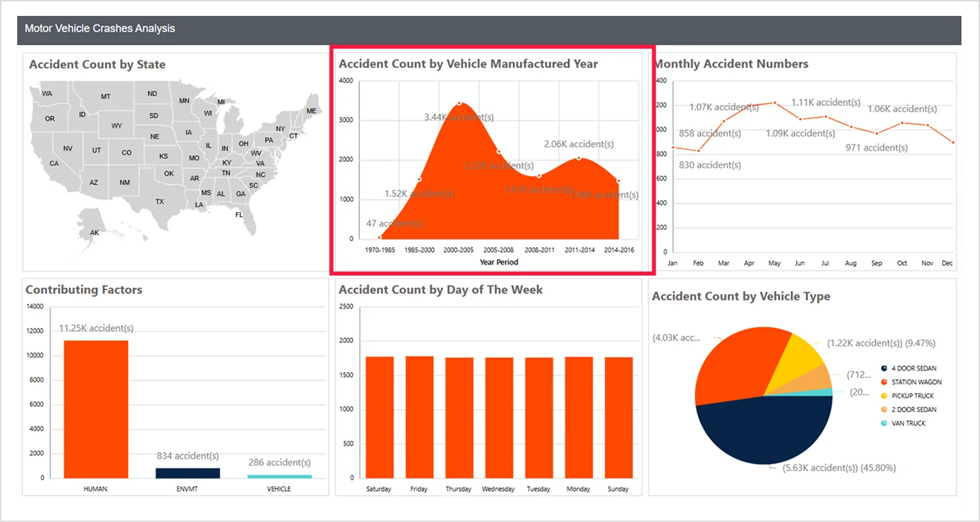Click the May point on monthly line chart
The image size is (980, 522).
coord(775,103)
